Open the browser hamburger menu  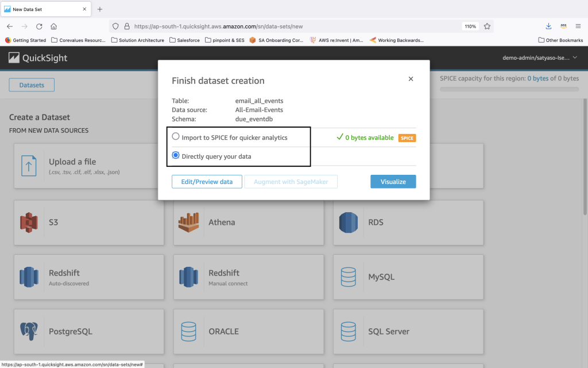coord(578,26)
